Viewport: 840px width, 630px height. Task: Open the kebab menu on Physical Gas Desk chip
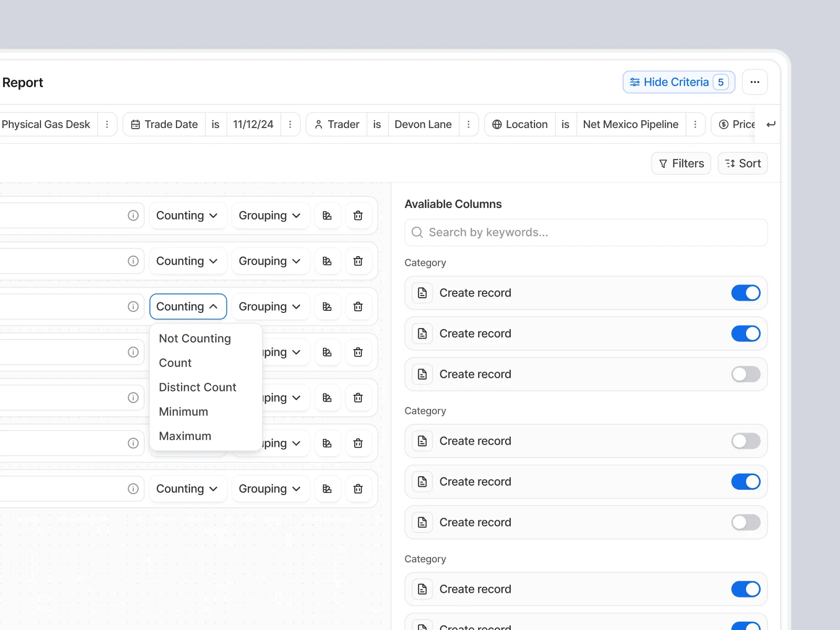coord(107,124)
